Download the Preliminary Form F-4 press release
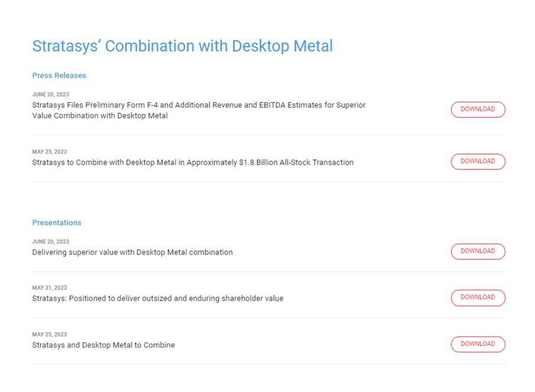This screenshot has width=535, height=392. [478, 110]
